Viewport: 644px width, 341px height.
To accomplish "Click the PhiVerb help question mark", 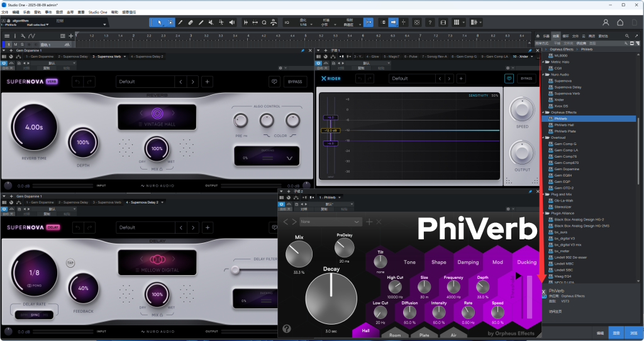I will 287,328.
